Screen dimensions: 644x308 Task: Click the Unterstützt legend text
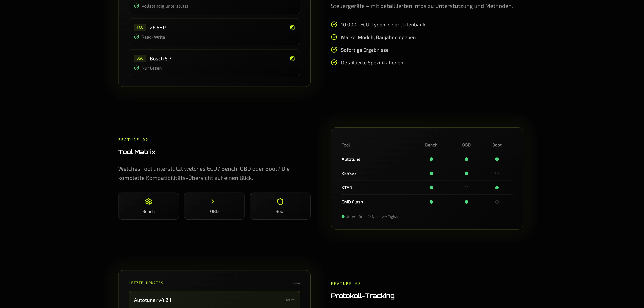356,217
